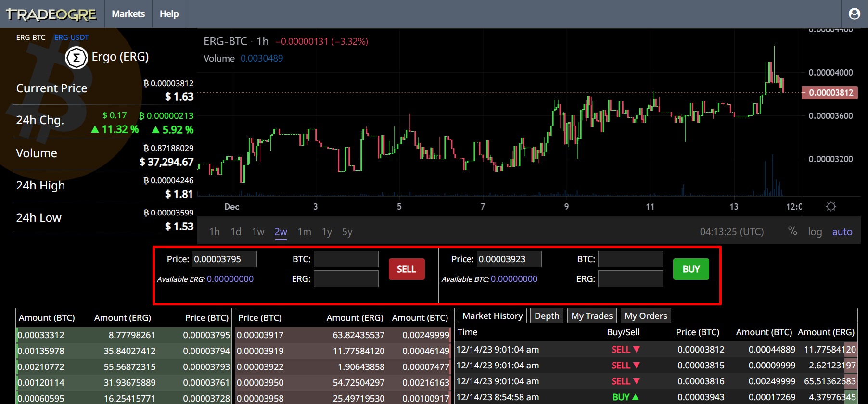Click the sell Price input field

224,259
